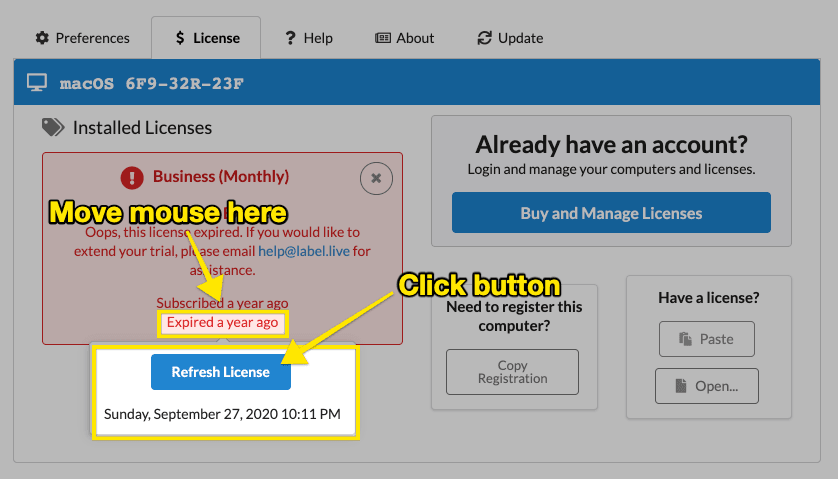Screen dimensions: 838x479
Task: Open the About tab
Action: click(x=405, y=38)
